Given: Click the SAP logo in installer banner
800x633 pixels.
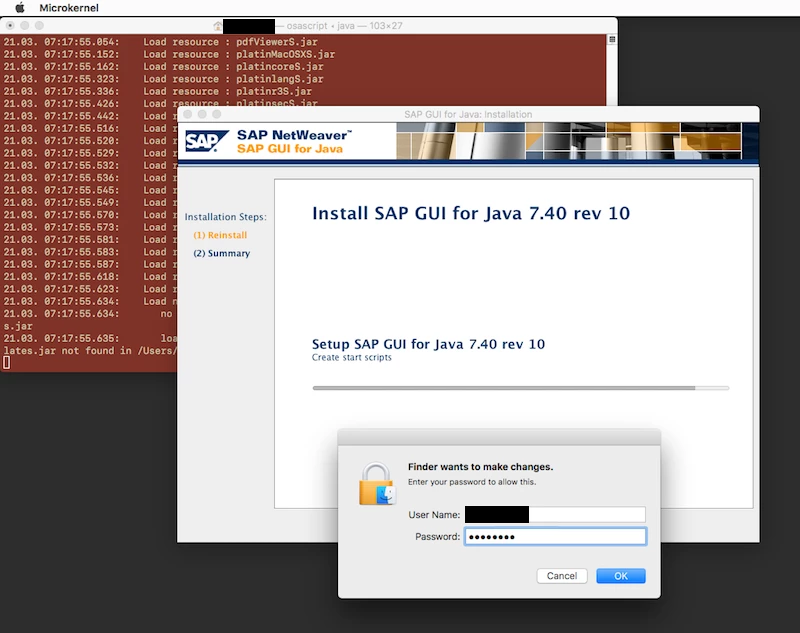Looking at the screenshot, I should pos(206,141).
